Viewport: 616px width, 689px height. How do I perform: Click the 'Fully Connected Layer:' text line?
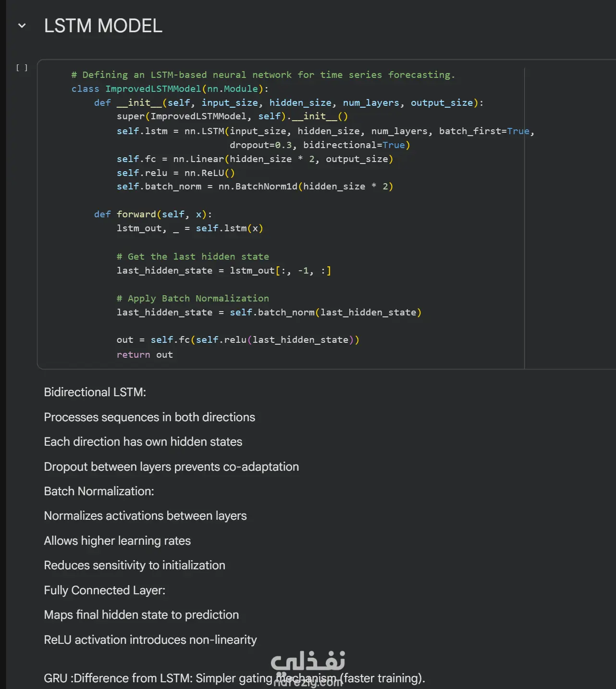pyautogui.click(x=105, y=590)
